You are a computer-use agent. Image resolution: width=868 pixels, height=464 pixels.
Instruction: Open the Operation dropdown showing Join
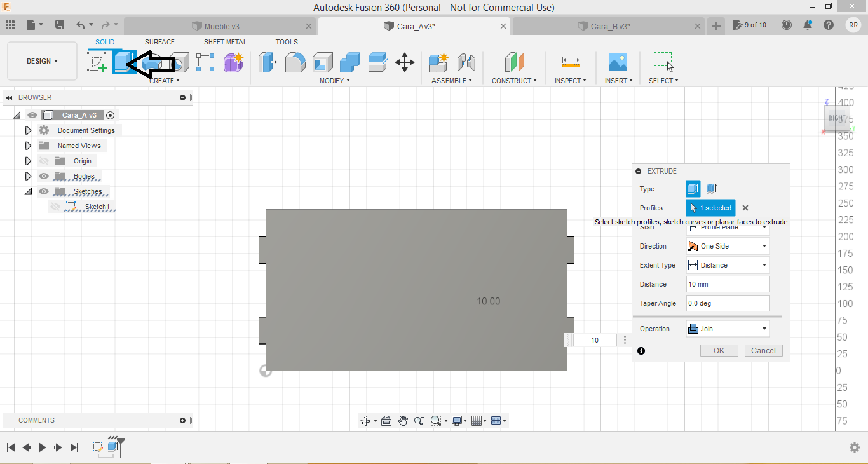(x=728, y=329)
